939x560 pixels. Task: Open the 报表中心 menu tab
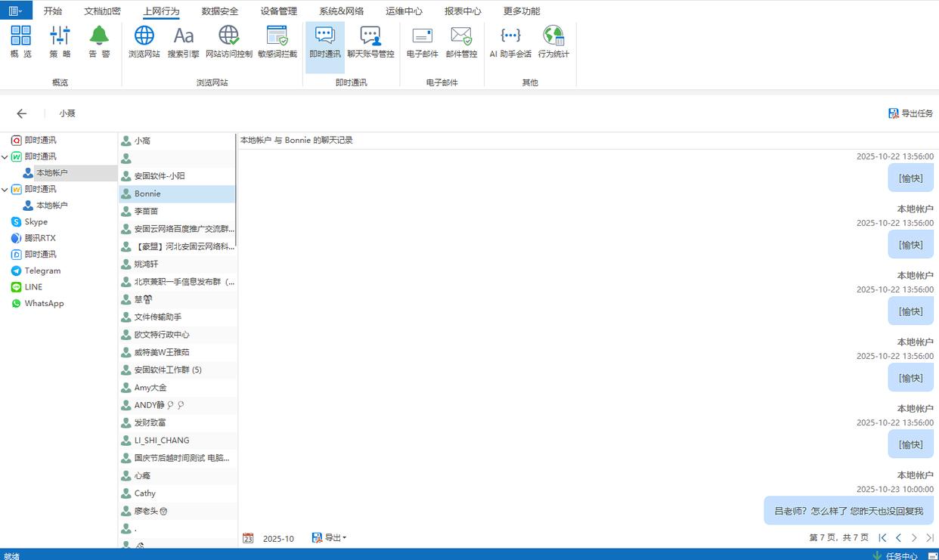(463, 11)
